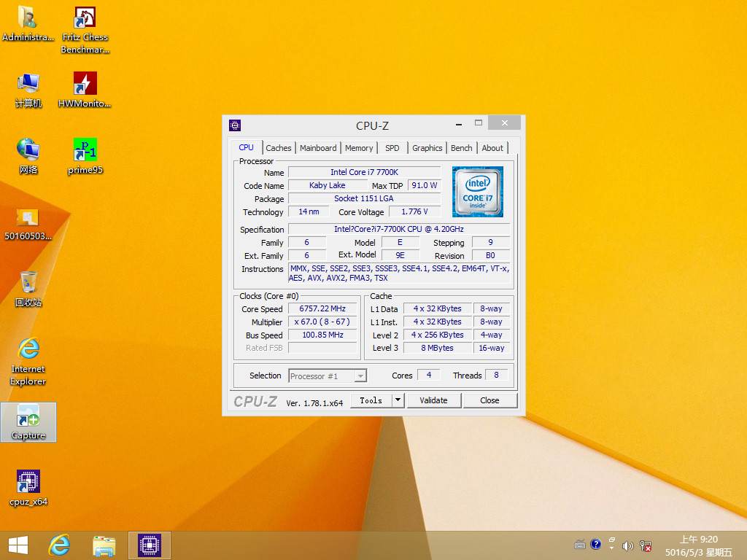The width and height of the screenshot is (747, 560).
Task: Open the Administrator folder desktop icon
Action: pyautogui.click(x=28, y=24)
